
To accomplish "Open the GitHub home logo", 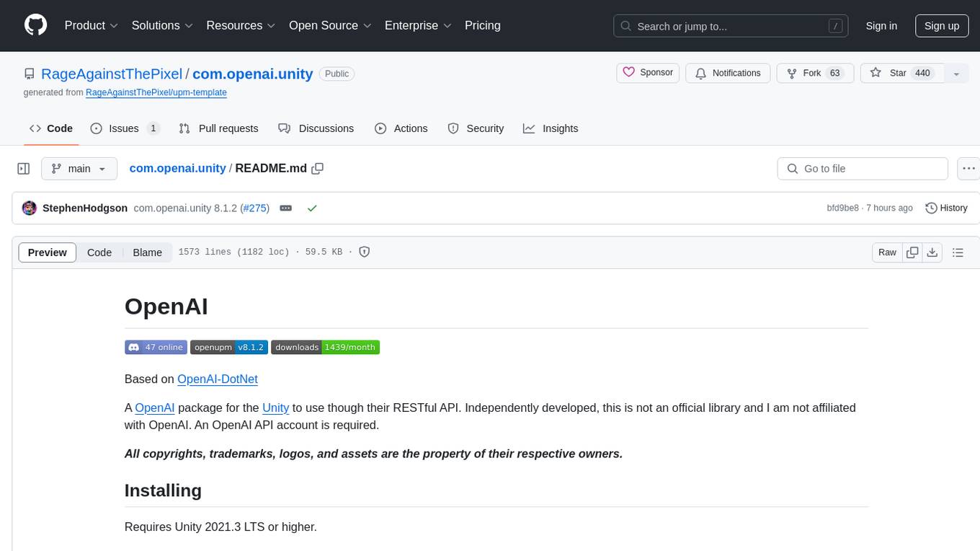I will [35, 26].
